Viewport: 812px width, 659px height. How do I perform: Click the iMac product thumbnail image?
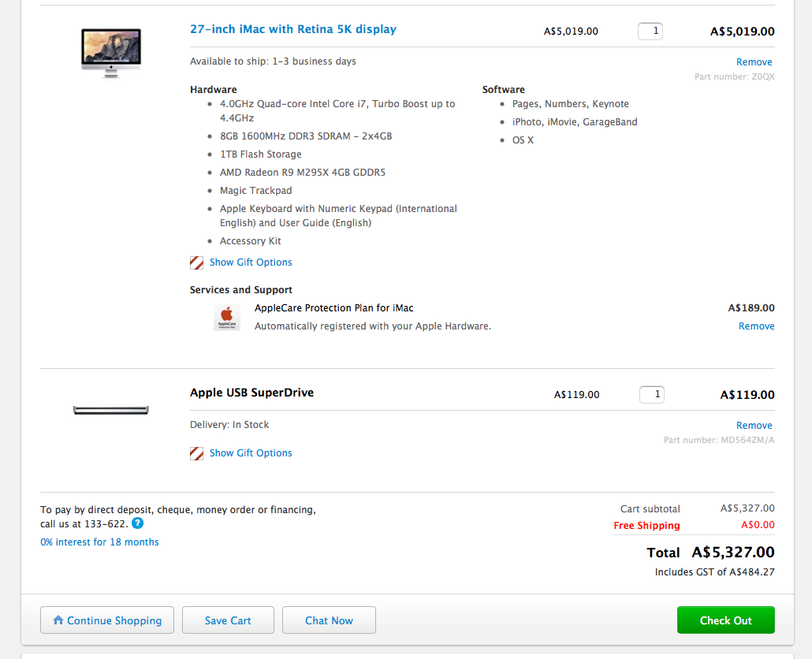[111, 52]
